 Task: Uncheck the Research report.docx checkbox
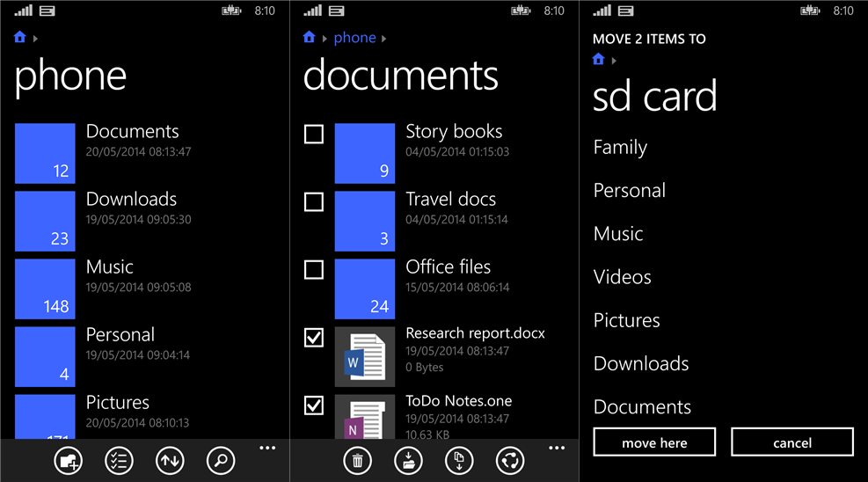(314, 338)
